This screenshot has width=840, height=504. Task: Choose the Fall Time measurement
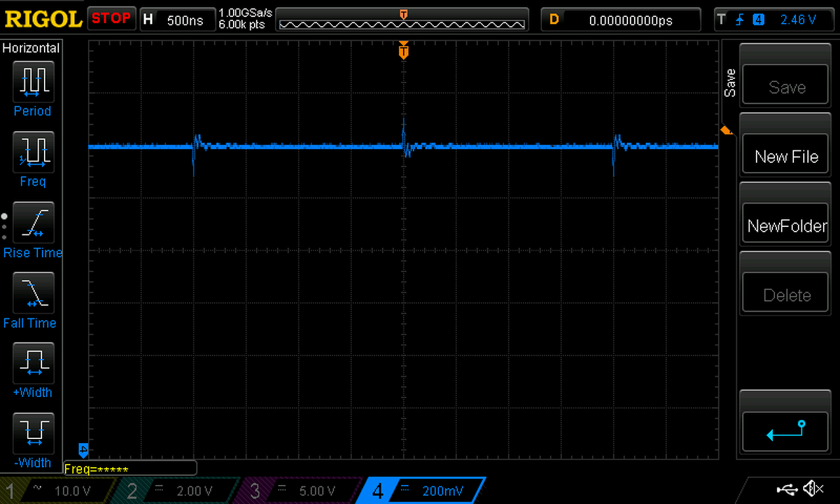tap(33, 293)
